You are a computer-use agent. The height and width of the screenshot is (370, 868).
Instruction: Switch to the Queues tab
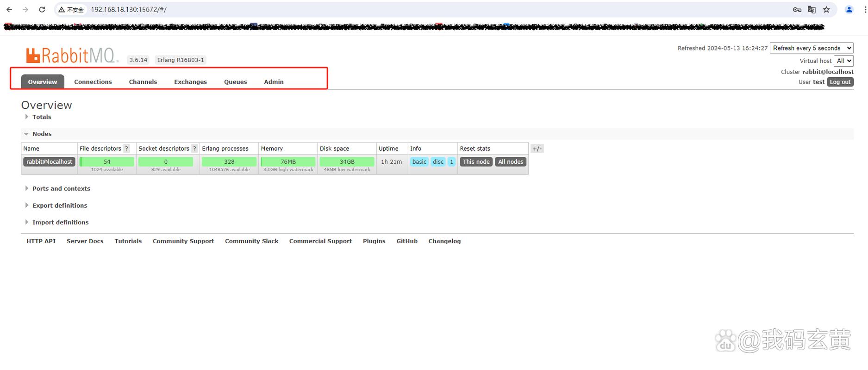[x=236, y=82]
